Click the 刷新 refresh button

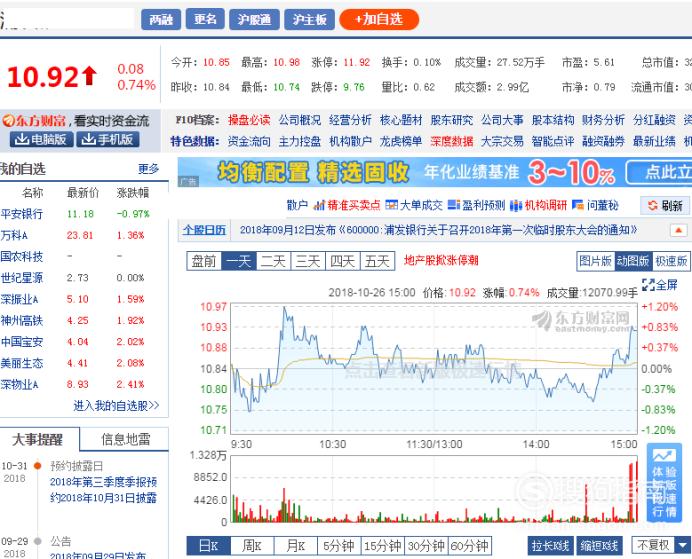(x=665, y=206)
